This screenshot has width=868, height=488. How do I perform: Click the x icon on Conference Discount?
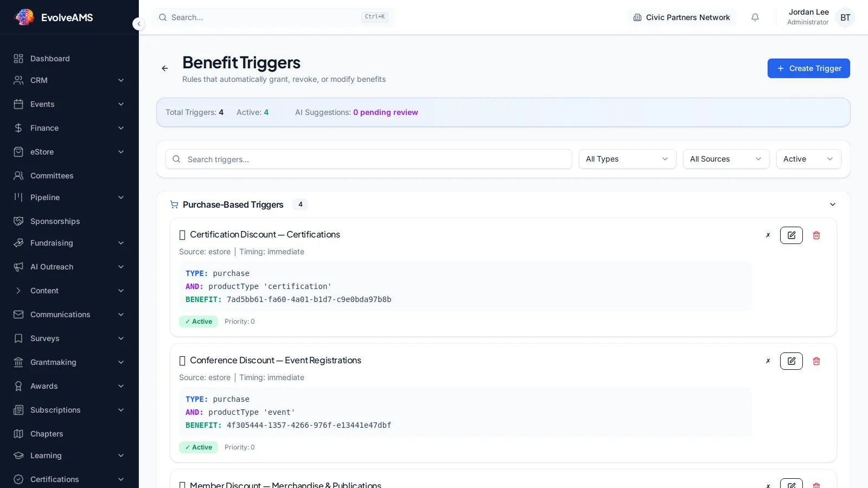(x=768, y=361)
